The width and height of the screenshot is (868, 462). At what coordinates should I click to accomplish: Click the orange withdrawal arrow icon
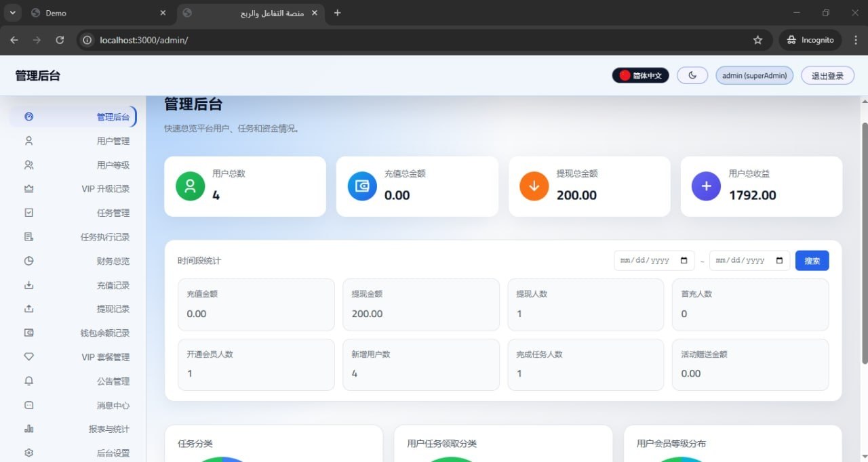click(x=534, y=186)
